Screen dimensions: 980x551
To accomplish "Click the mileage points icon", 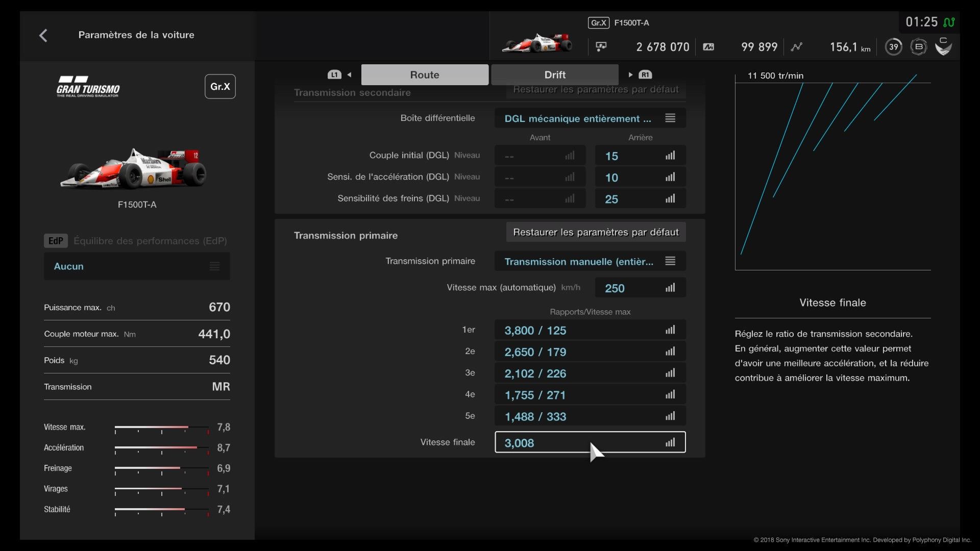I will [x=708, y=47].
